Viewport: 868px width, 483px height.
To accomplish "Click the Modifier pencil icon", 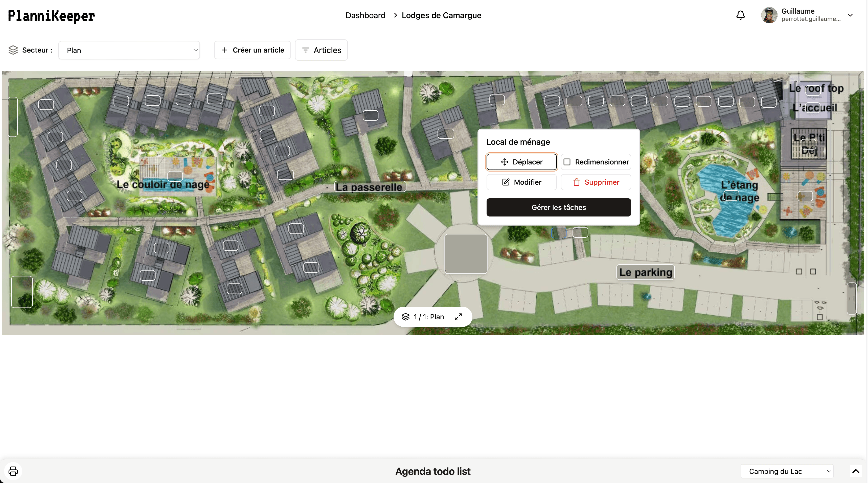I will click(x=506, y=182).
